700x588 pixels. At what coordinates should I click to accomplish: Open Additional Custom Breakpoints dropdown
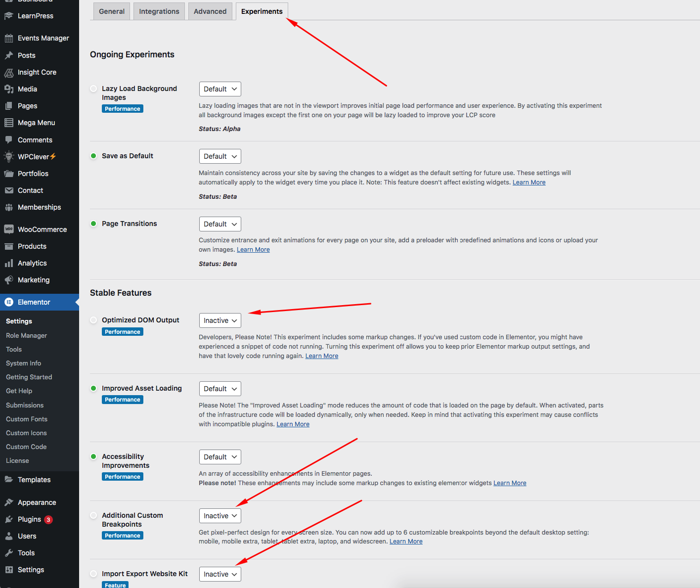click(220, 516)
